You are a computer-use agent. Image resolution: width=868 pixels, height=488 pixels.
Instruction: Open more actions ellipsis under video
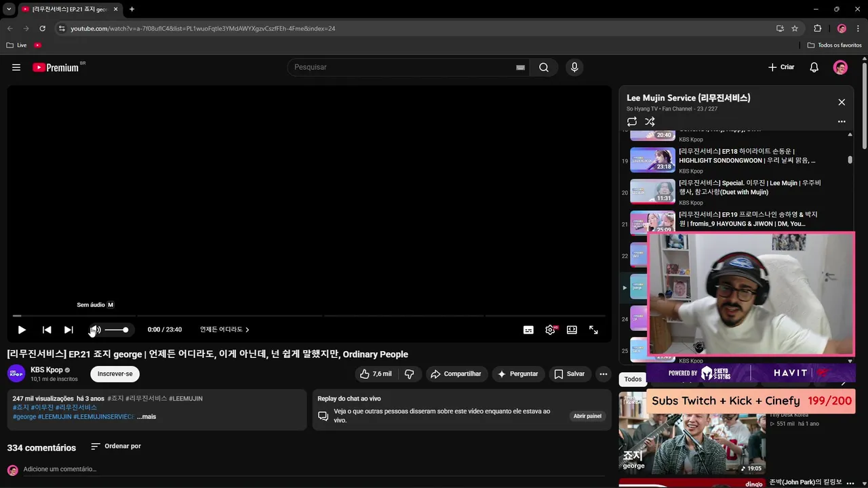603,373
